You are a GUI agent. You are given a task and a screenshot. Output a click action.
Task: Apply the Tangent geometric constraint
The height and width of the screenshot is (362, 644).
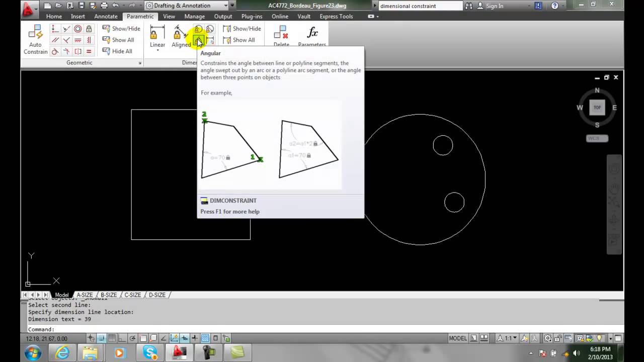(55, 51)
